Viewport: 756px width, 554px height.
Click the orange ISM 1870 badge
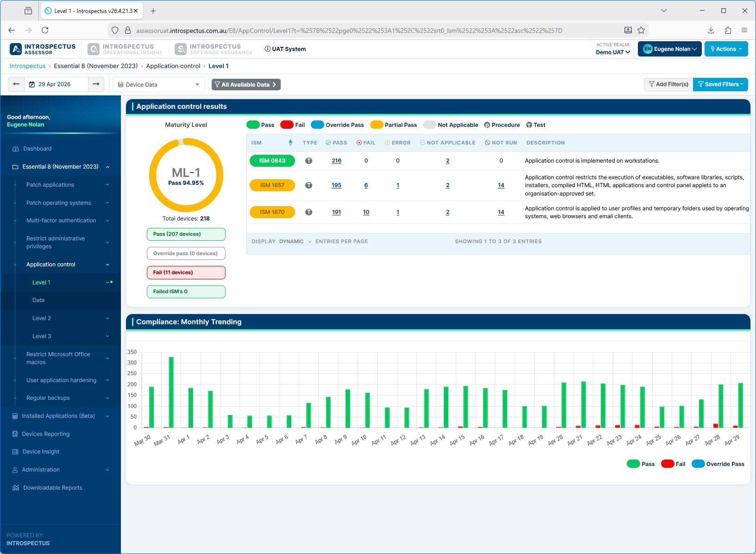pyautogui.click(x=272, y=212)
